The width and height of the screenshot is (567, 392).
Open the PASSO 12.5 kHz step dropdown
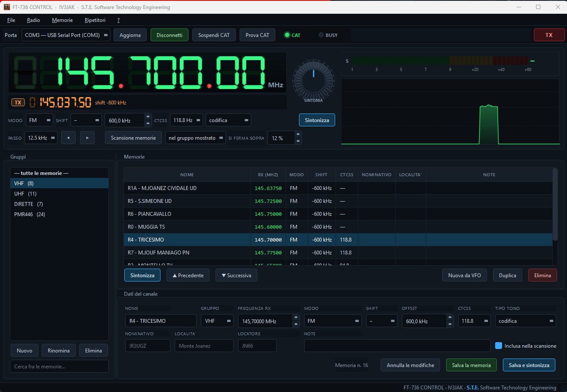[x=41, y=138]
